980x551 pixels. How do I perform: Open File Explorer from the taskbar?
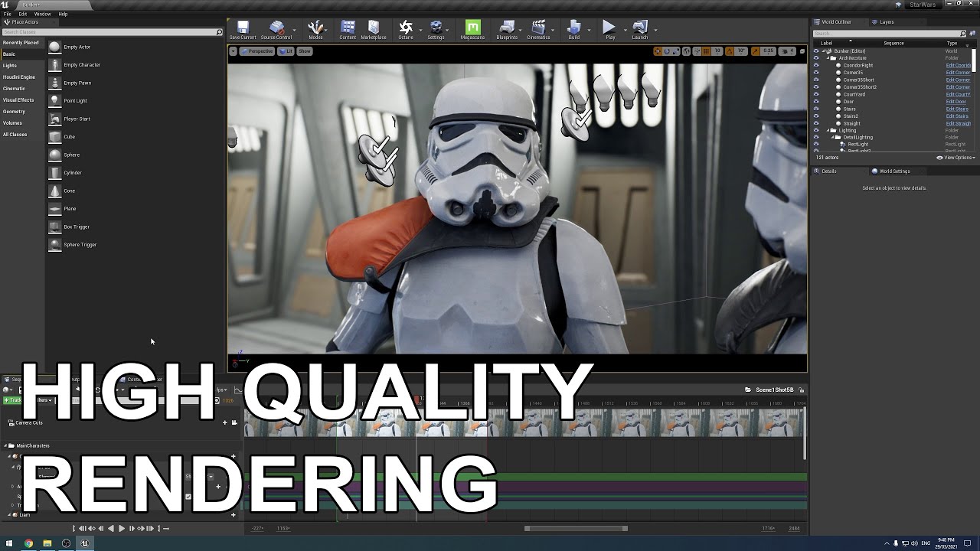(x=47, y=543)
